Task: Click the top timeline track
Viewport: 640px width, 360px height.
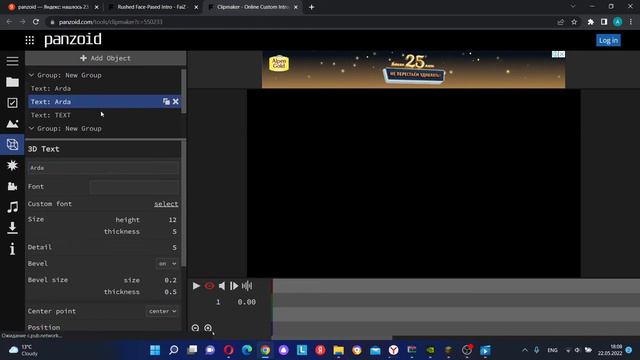Action: [456, 286]
